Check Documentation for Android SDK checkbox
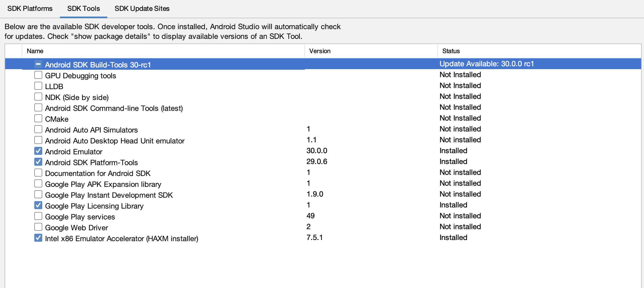The image size is (644, 288). point(38,173)
